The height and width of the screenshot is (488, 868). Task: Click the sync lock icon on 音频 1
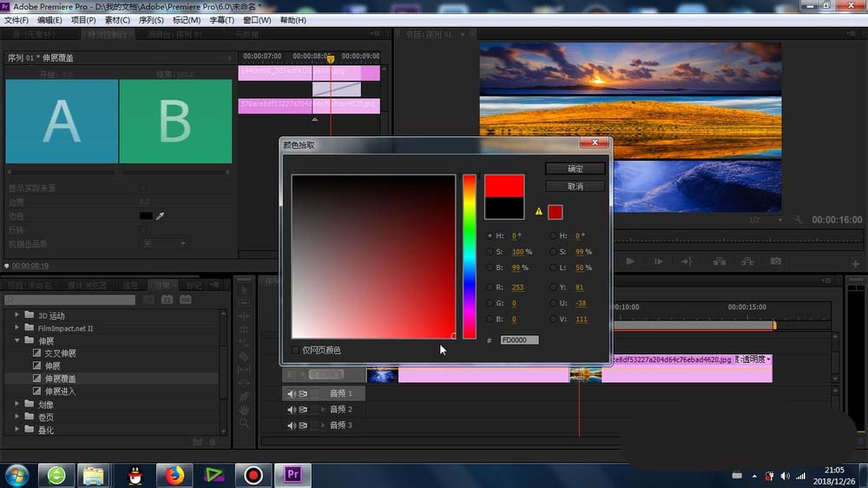pyautogui.click(x=303, y=393)
